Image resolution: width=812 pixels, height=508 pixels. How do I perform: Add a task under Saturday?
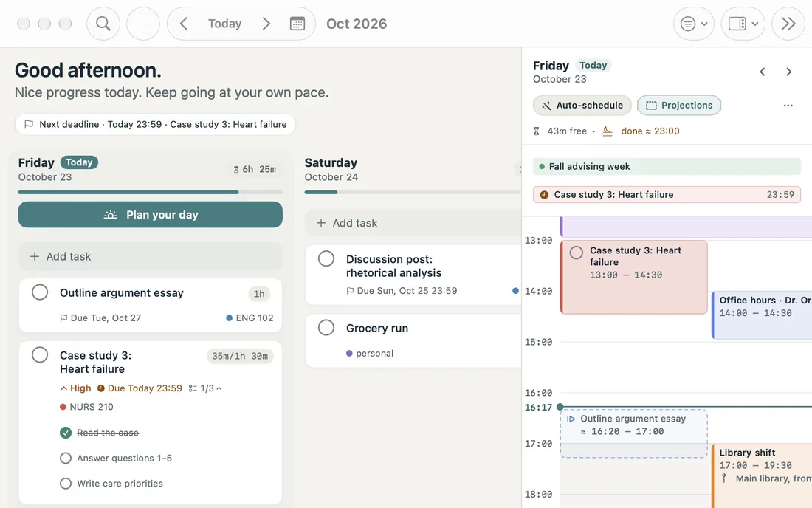pos(413,223)
